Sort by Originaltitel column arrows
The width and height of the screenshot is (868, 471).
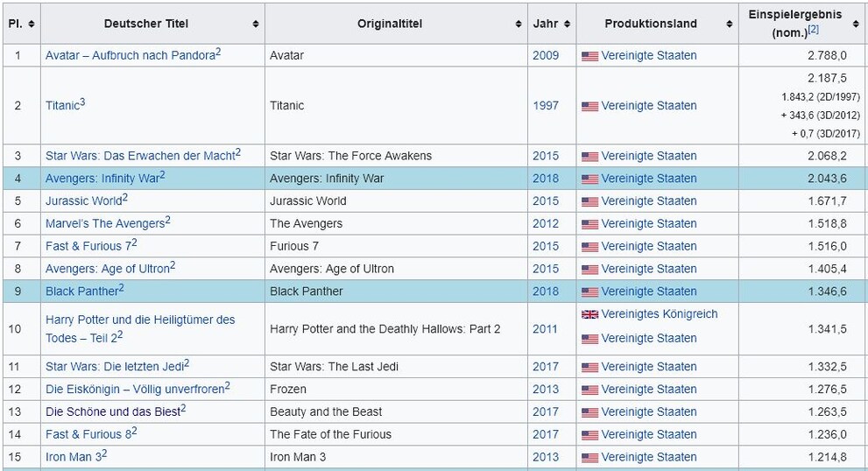click(x=519, y=24)
